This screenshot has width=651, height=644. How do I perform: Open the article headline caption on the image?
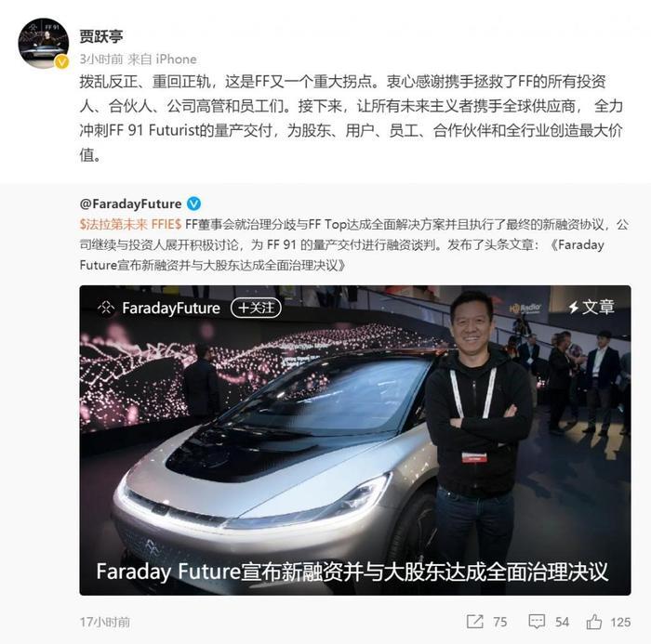click(352, 572)
